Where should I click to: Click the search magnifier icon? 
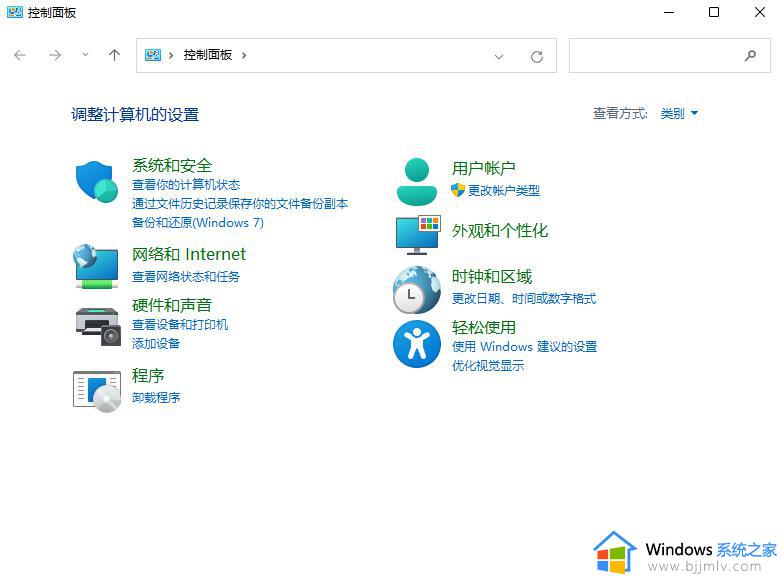[750, 55]
